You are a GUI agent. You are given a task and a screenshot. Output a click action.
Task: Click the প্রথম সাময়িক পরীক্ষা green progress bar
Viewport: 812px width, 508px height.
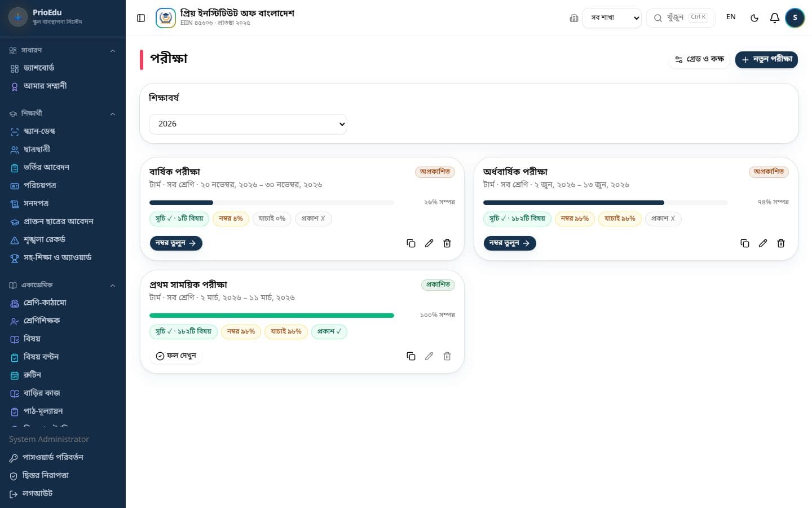pyautogui.click(x=272, y=316)
